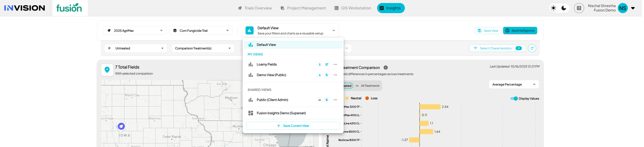Viewport: 644px width, 147px height.
Task: Open the Average Percentage dropdown
Action: [x=513, y=85]
